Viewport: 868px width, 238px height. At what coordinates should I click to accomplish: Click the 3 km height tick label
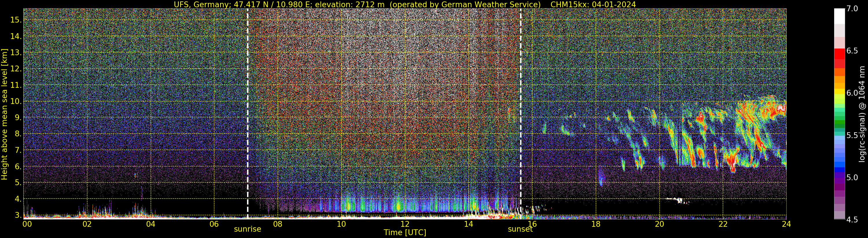(18, 215)
